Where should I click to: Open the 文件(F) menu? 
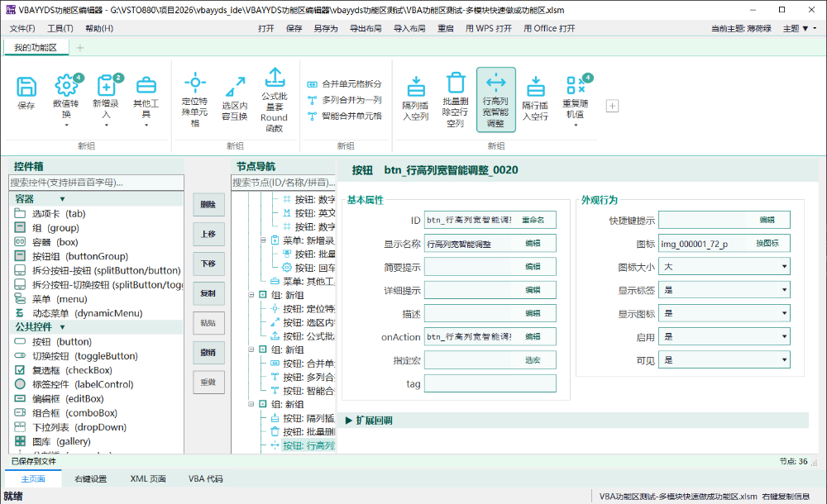coord(22,28)
